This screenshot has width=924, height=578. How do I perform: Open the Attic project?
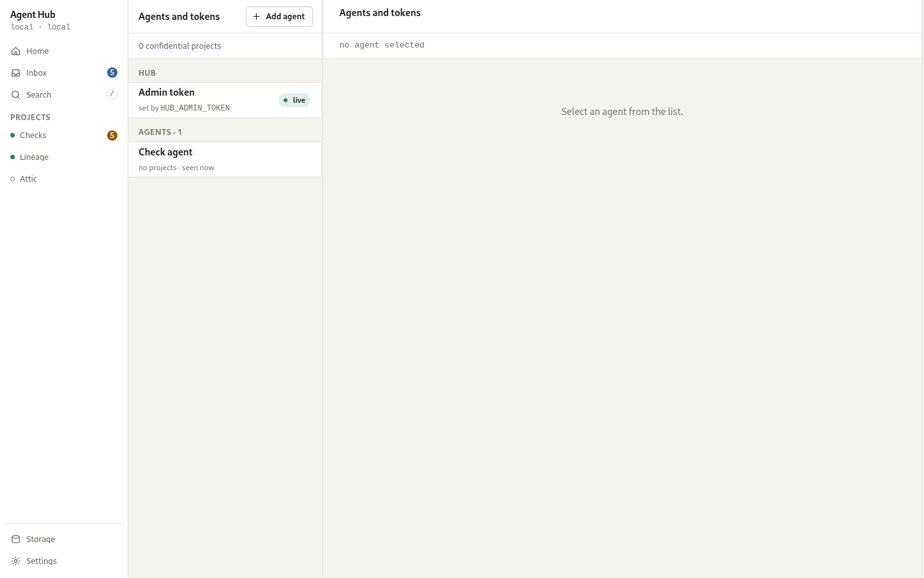64,179
